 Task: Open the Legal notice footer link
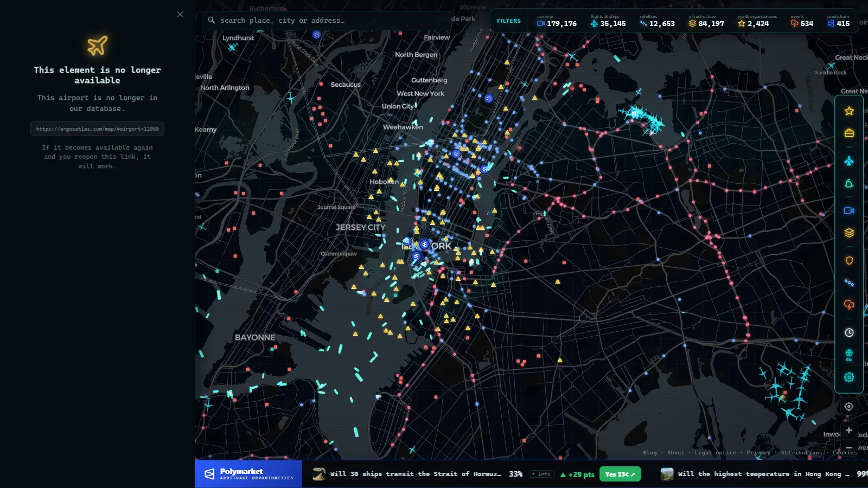coord(715,453)
